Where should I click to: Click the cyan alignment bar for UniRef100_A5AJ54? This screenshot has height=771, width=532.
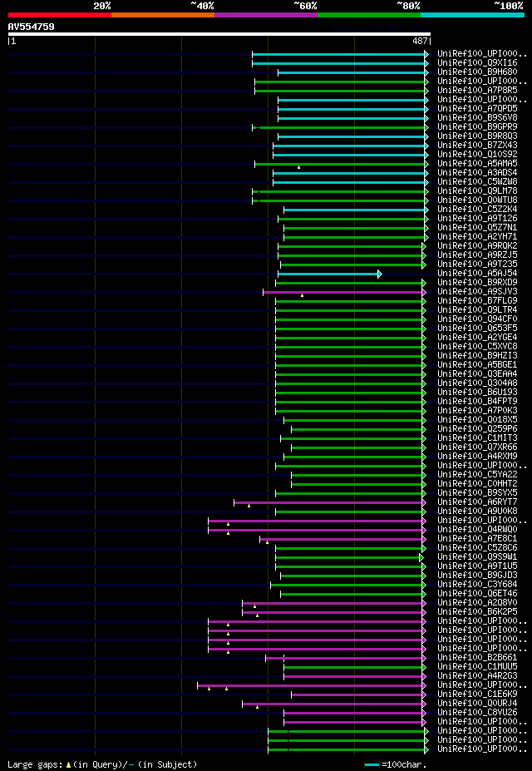330,274
